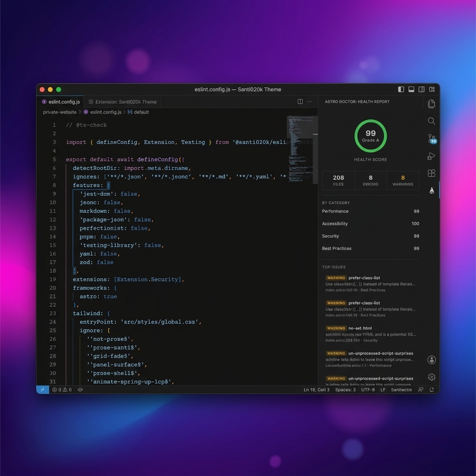
Task: Open the Astro Doctor rocket icon
Action: coord(432,190)
